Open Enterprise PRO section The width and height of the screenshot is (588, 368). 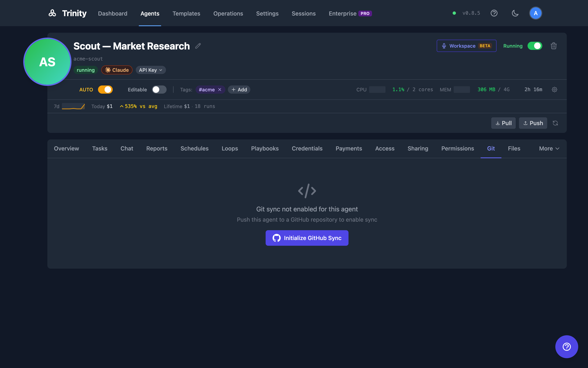click(350, 13)
